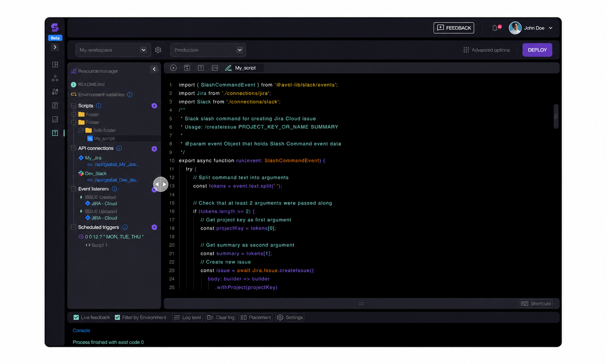Click JIRA - Cloud under ISSUE Created
The height and width of the screenshot is (364, 607).
(104, 204)
